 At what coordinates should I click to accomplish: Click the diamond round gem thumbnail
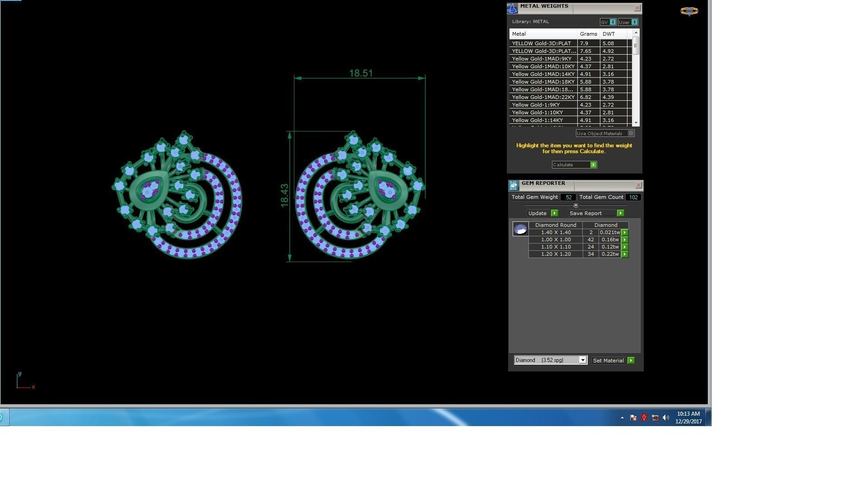tap(520, 229)
